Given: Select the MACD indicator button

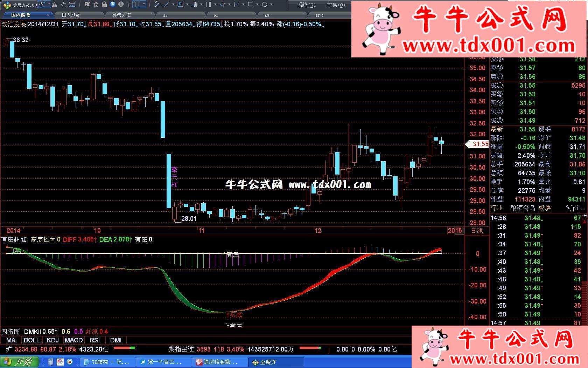Looking at the screenshot, I should (x=73, y=340).
